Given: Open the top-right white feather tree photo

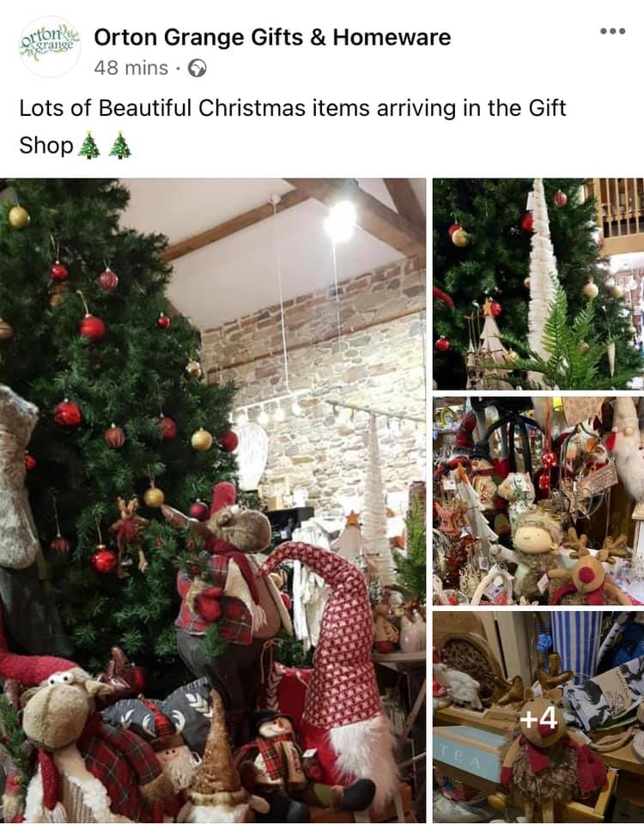Looking at the screenshot, I should point(538,284).
